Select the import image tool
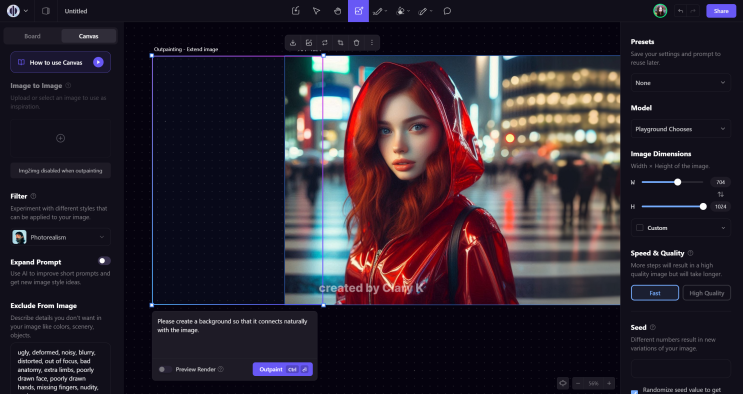The image size is (743, 394). click(296, 11)
